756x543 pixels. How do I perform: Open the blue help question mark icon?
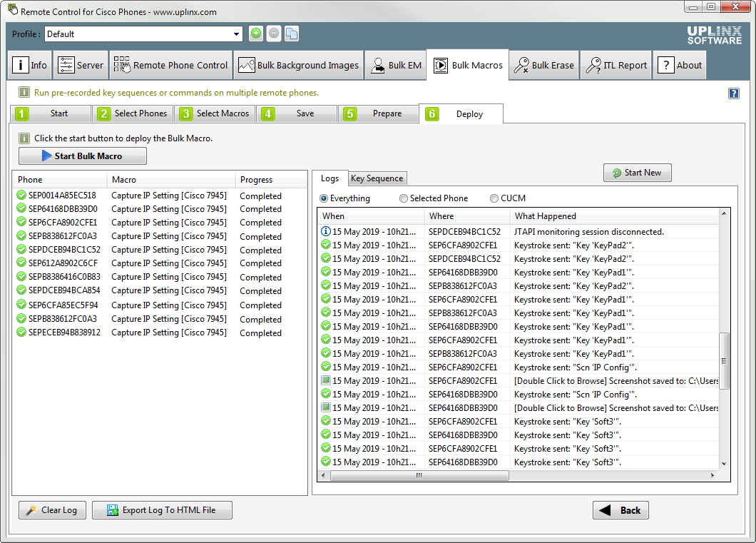pos(733,93)
